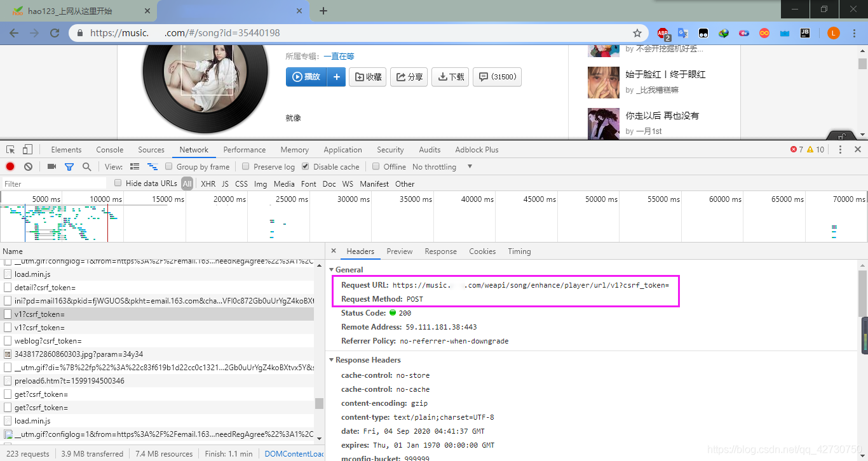Go back to the previous page

tap(14, 33)
